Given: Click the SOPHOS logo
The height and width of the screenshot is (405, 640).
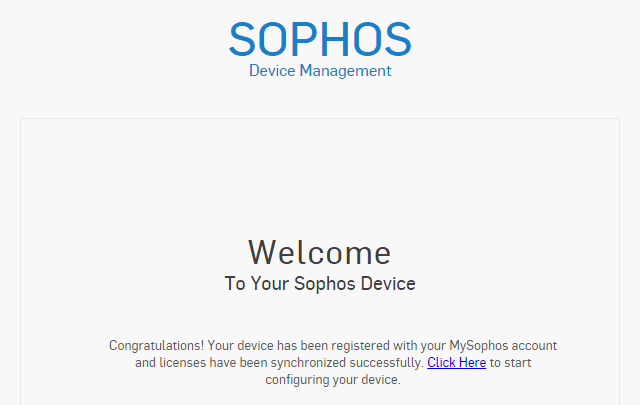Looking at the screenshot, I should click(x=320, y=39).
